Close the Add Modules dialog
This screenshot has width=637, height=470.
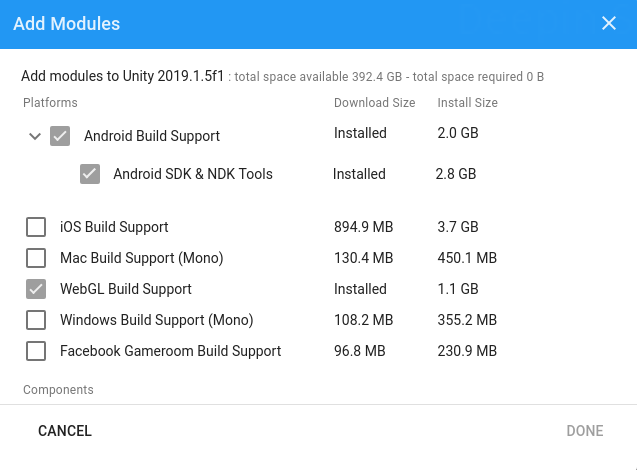pyautogui.click(x=608, y=24)
